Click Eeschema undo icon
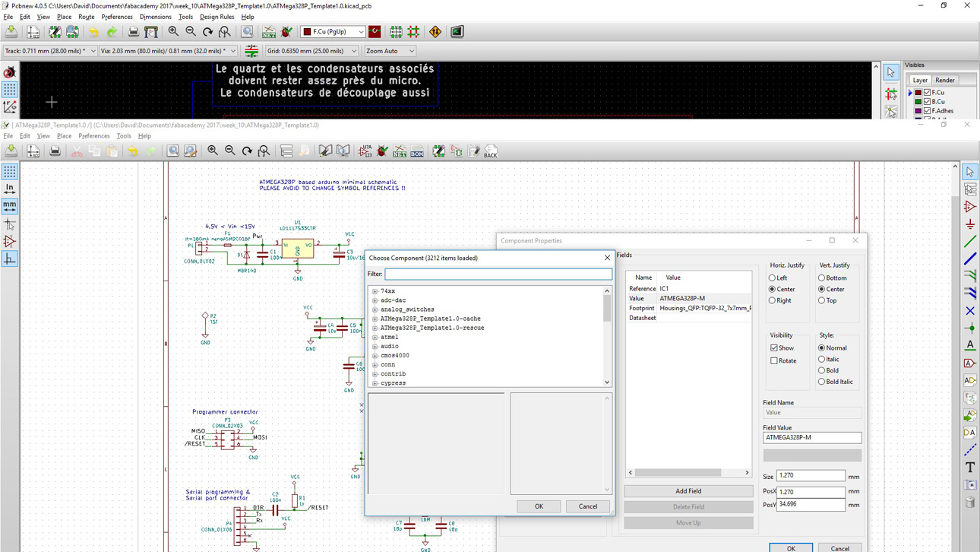Viewport: 980px width, 552px height. (x=133, y=151)
